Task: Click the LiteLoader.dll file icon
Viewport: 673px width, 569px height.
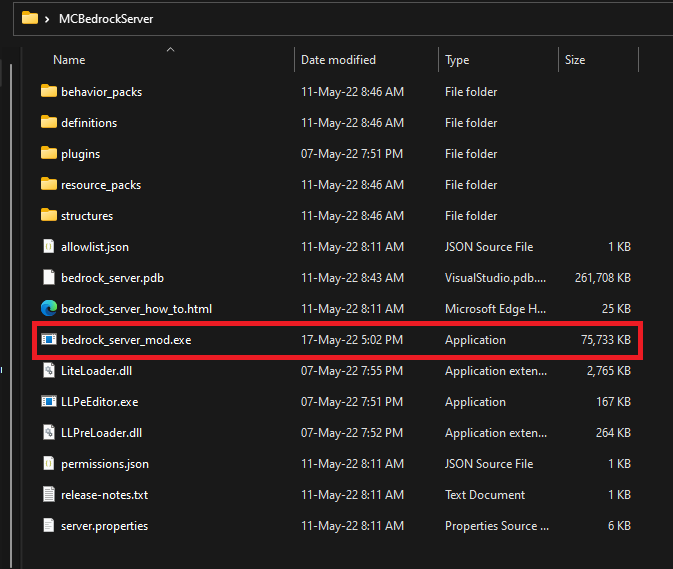Action: click(x=49, y=370)
